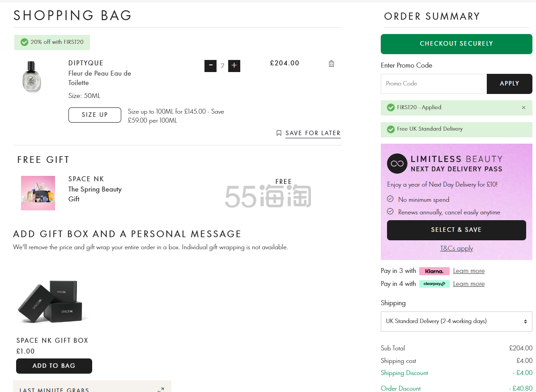This screenshot has width=536, height=392.
Task: Open the Diptyque perfume bottle thumbnail
Action: pyautogui.click(x=31, y=77)
